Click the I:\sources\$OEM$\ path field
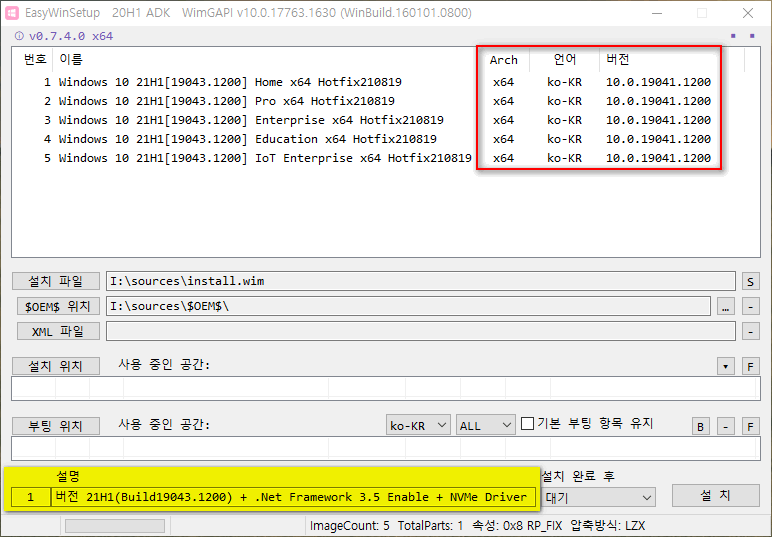Screen dimensions: 772x537 [408, 306]
